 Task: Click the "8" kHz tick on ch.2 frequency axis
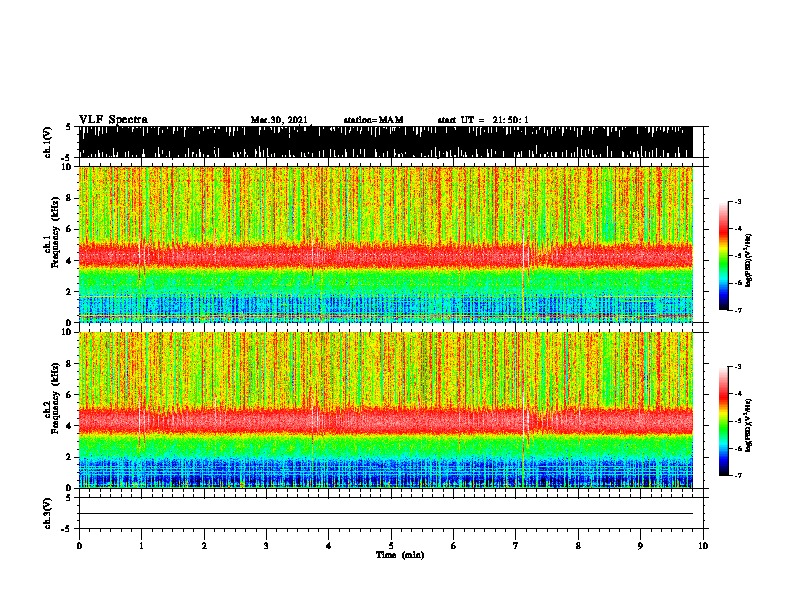click(70, 364)
